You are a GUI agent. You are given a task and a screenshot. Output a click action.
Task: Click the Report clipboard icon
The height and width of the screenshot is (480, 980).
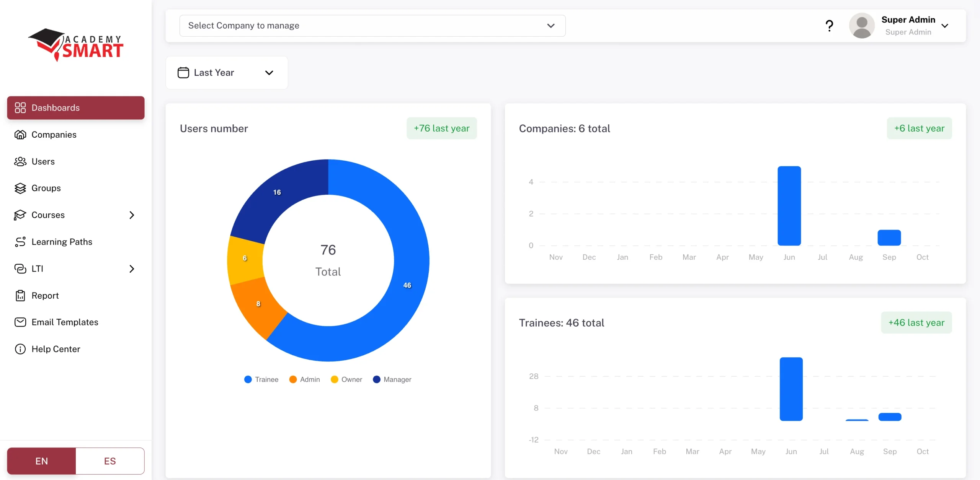tap(20, 296)
